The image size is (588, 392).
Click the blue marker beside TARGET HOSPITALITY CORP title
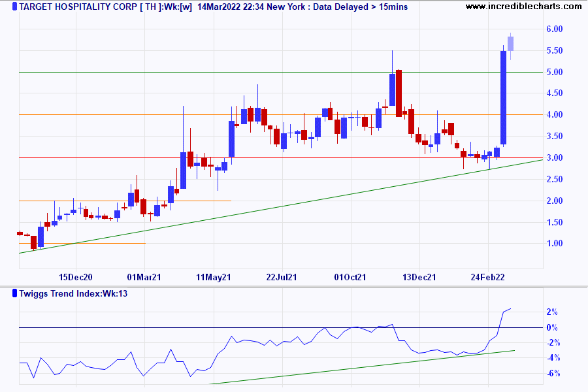14,7
